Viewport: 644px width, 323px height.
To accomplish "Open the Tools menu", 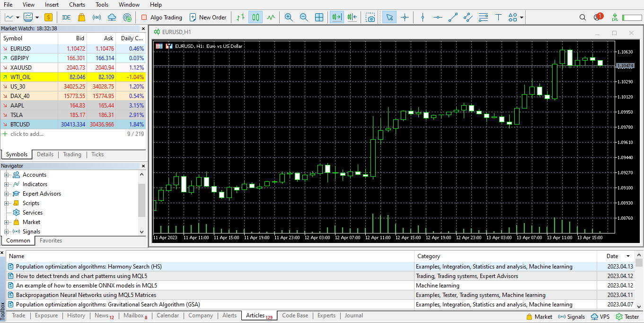I will [102, 5].
